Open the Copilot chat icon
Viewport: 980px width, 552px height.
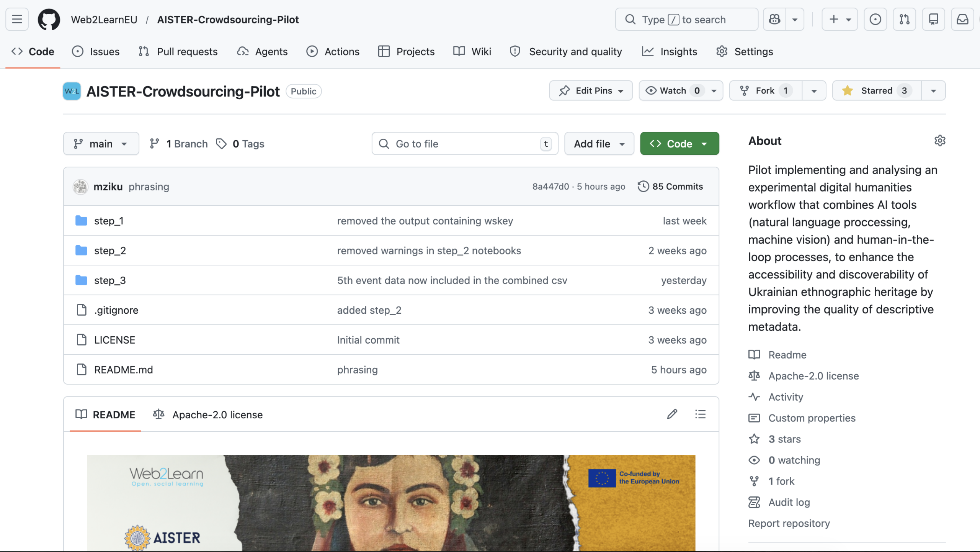coord(774,19)
